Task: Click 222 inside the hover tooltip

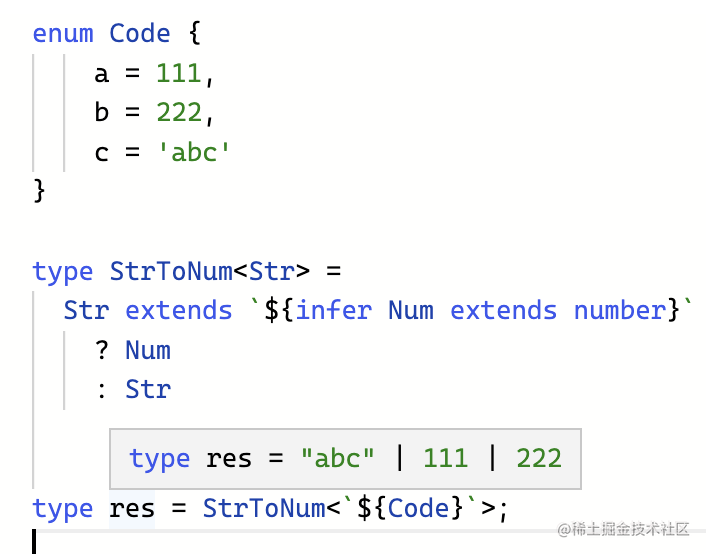Action: 538,459
